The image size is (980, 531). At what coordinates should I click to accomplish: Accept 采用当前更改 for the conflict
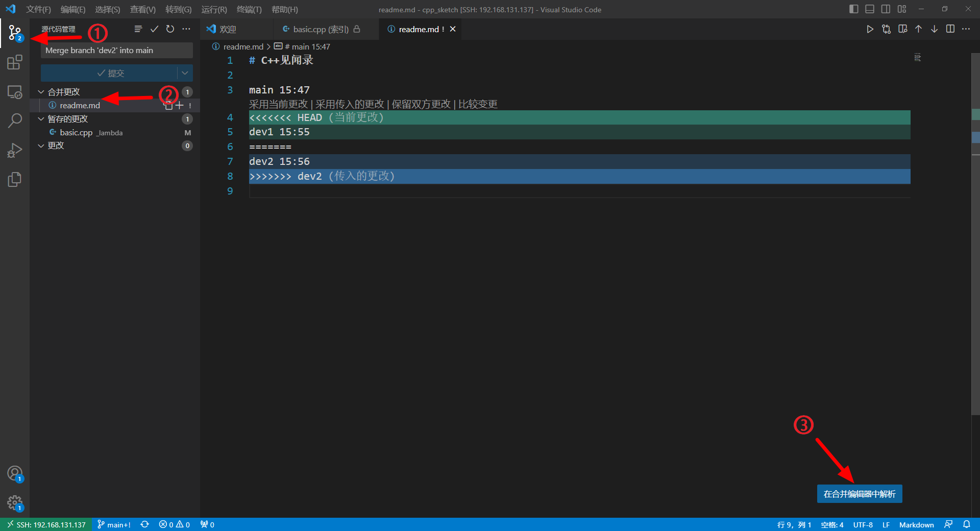pyautogui.click(x=279, y=104)
